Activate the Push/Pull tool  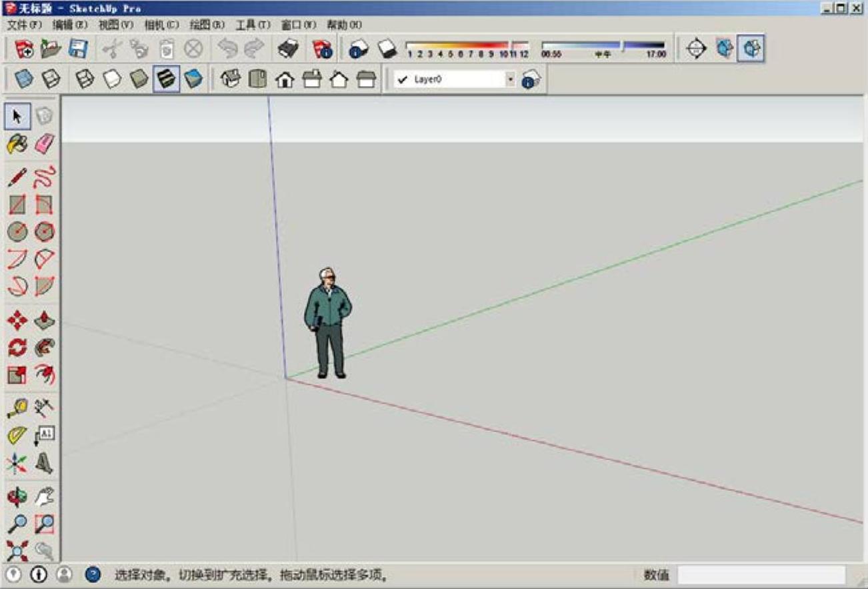pos(44,320)
